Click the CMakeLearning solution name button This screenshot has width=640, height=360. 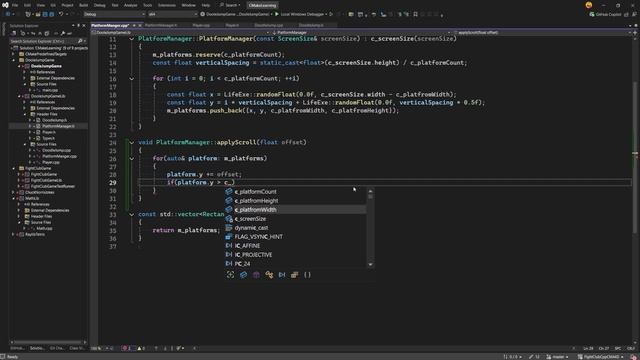[x=262, y=5]
